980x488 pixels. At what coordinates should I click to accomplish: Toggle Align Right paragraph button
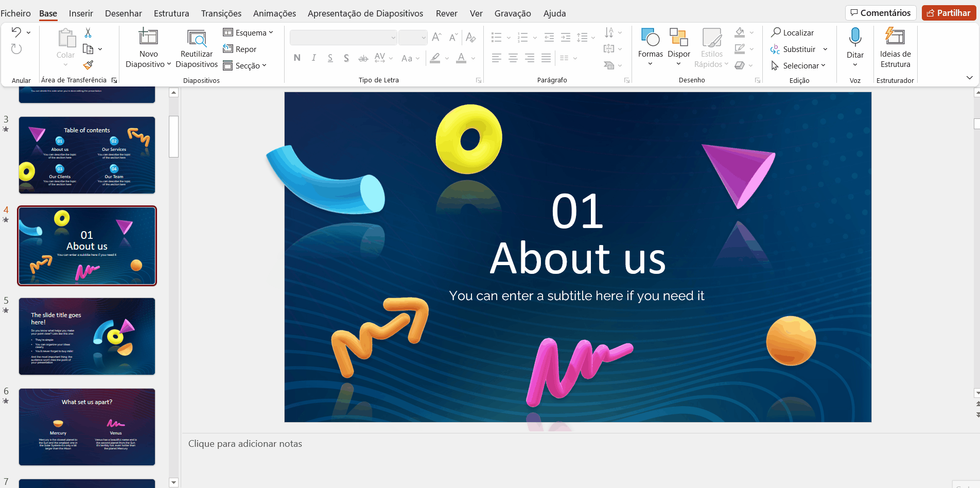529,58
